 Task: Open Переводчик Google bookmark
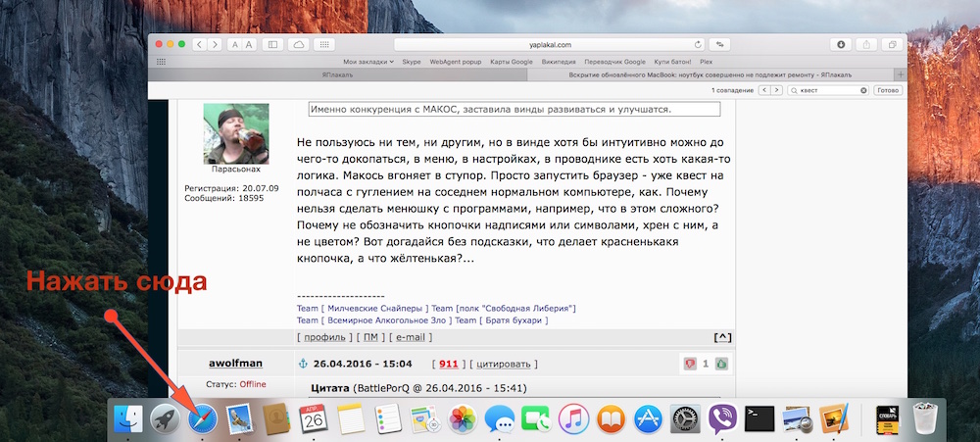point(615,62)
